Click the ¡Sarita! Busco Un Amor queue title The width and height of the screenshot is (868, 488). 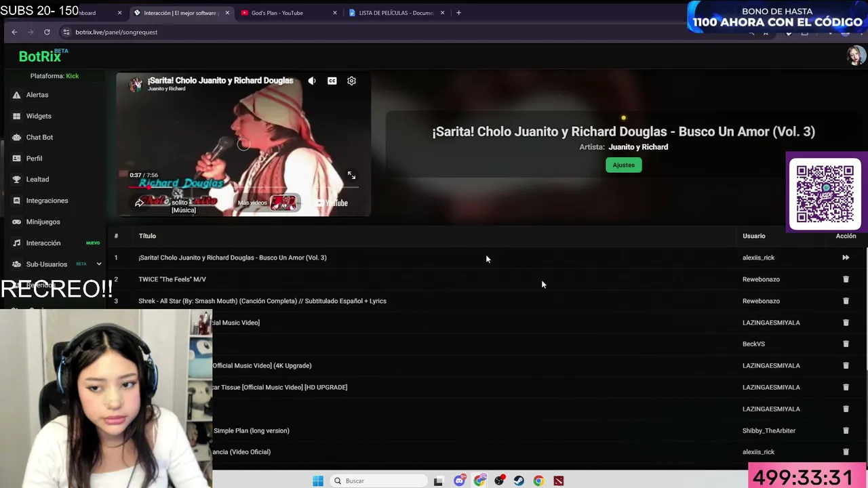pos(233,258)
